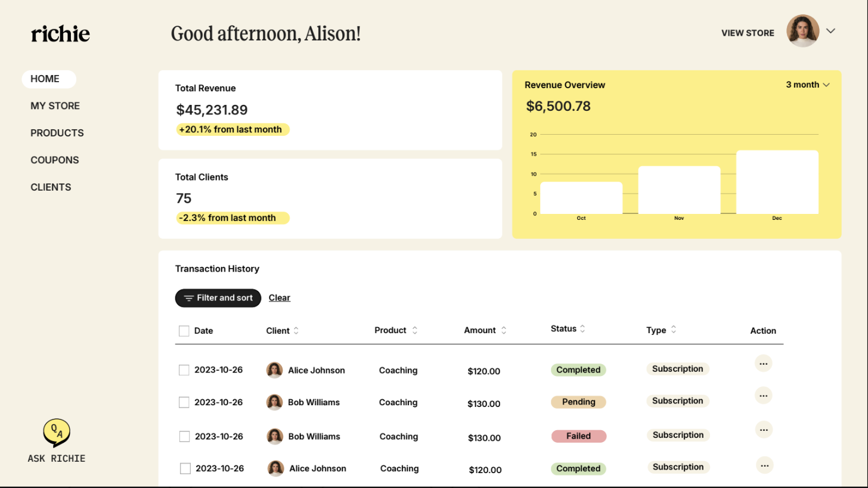This screenshot has height=488, width=868.
Task: Open Alison's profile avatar
Action: 802,31
